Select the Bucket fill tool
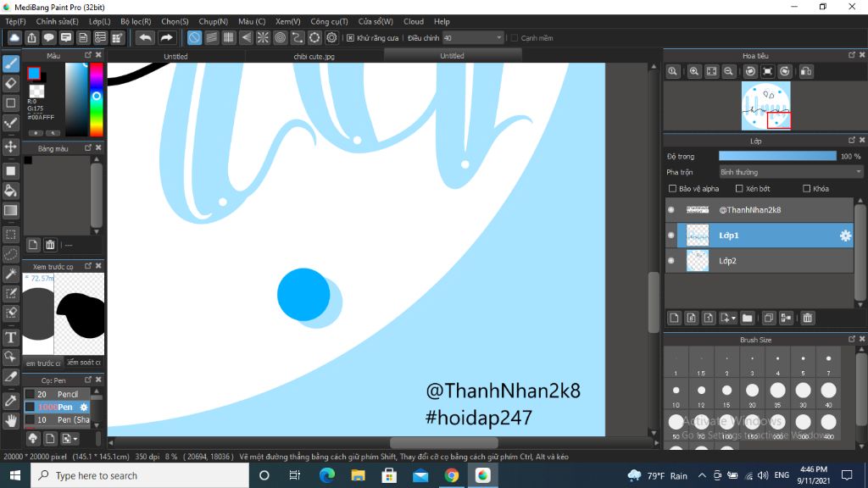 [x=10, y=191]
